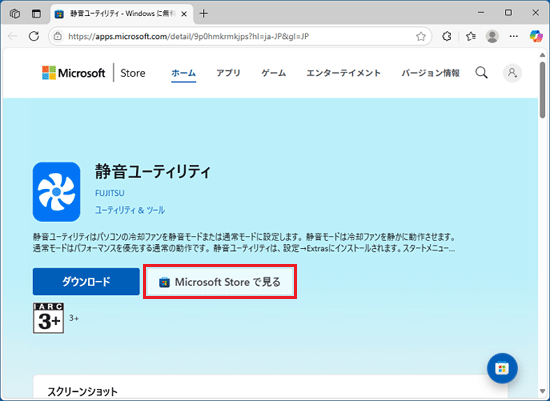Click the scrollbar up arrow
550x401 pixels.
(x=542, y=55)
